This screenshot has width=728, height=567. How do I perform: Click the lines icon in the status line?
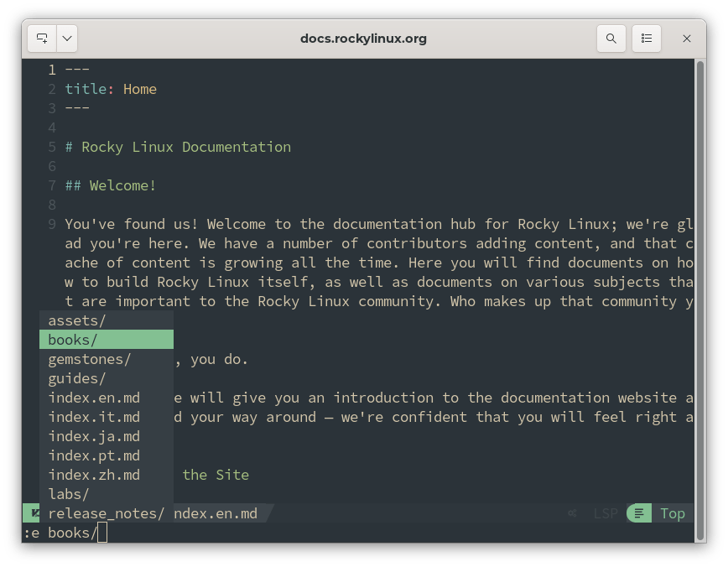point(639,513)
